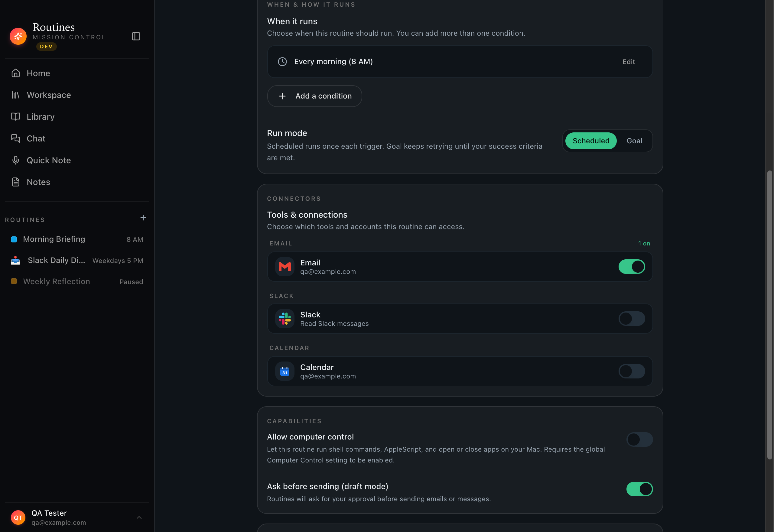Screen dimensions: 774x532
Task: Click the plus icon in Add a condition
Action: [x=282, y=96]
